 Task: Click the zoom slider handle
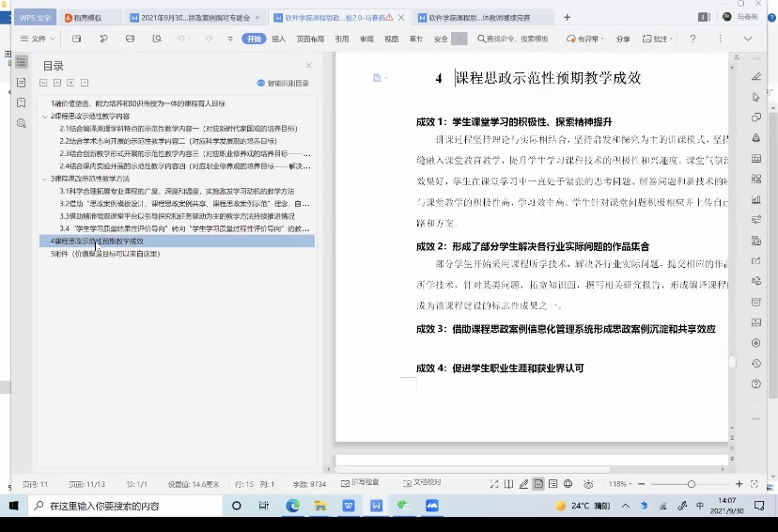click(x=692, y=484)
